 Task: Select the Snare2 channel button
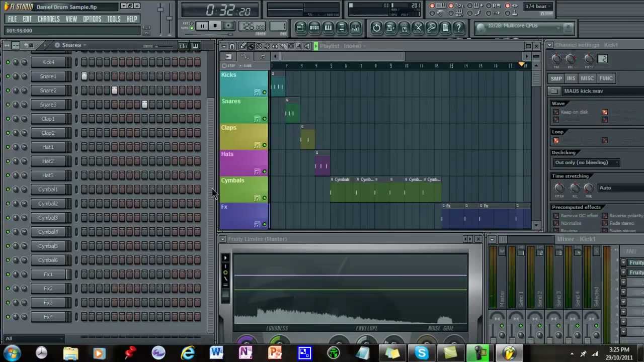click(x=48, y=90)
